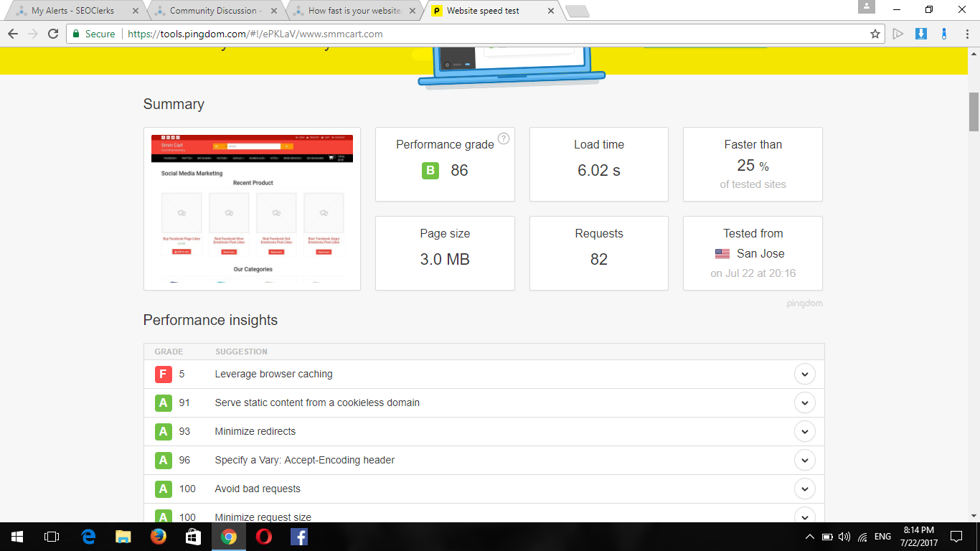The width and height of the screenshot is (980, 551).
Task: Click the 3.0 MB page size value
Action: pos(445,259)
